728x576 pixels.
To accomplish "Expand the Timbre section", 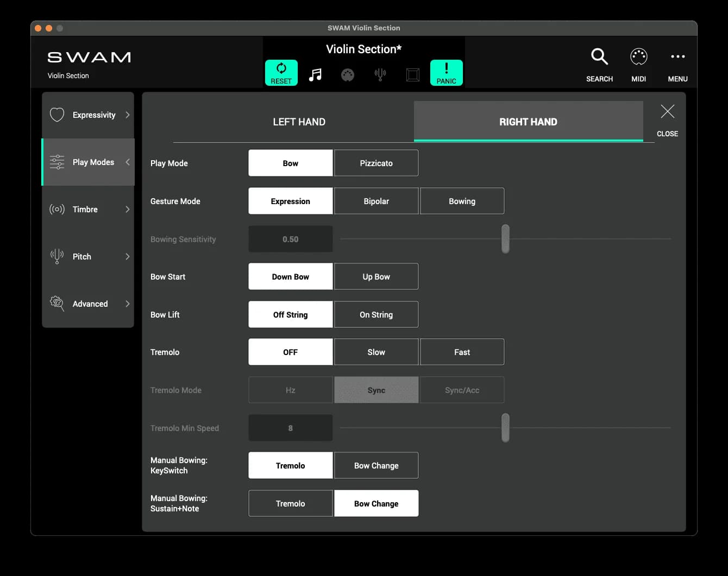I will point(89,210).
